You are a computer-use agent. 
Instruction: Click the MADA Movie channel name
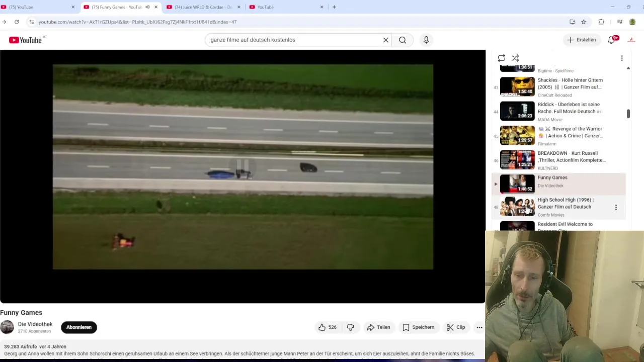(549, 120)
